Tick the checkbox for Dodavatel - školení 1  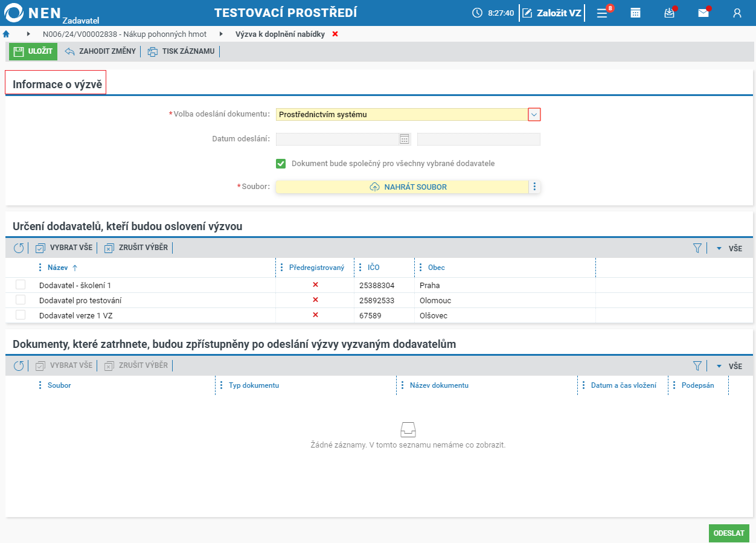point(21,285)
